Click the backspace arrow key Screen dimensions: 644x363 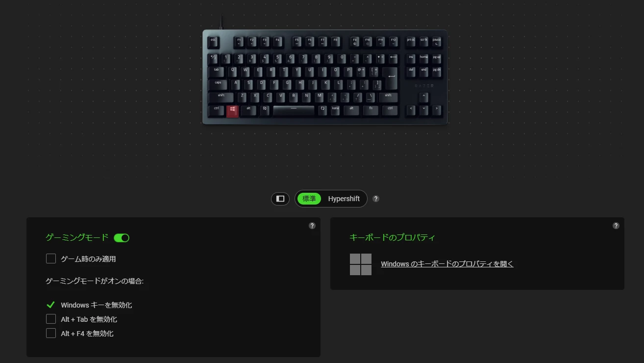pyautogui.click(x=393, y=59)
